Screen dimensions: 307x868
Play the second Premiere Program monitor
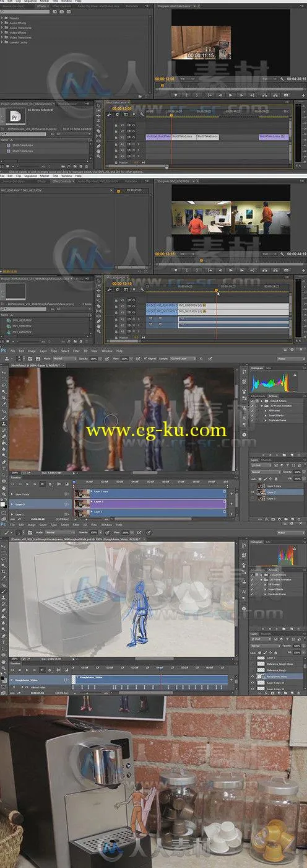pyautogui.click(x=231, y=271)
